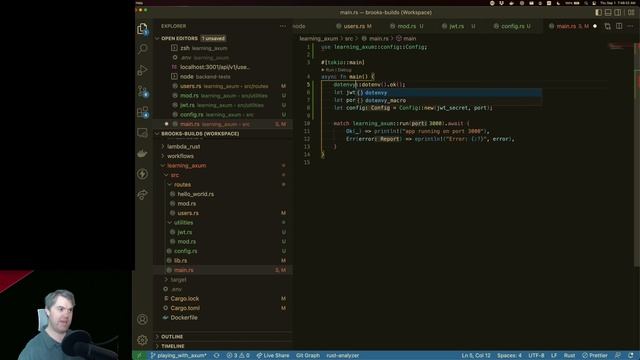Switch to config.rs editor tab
640x360 pixels.
[x=513, y=26]
